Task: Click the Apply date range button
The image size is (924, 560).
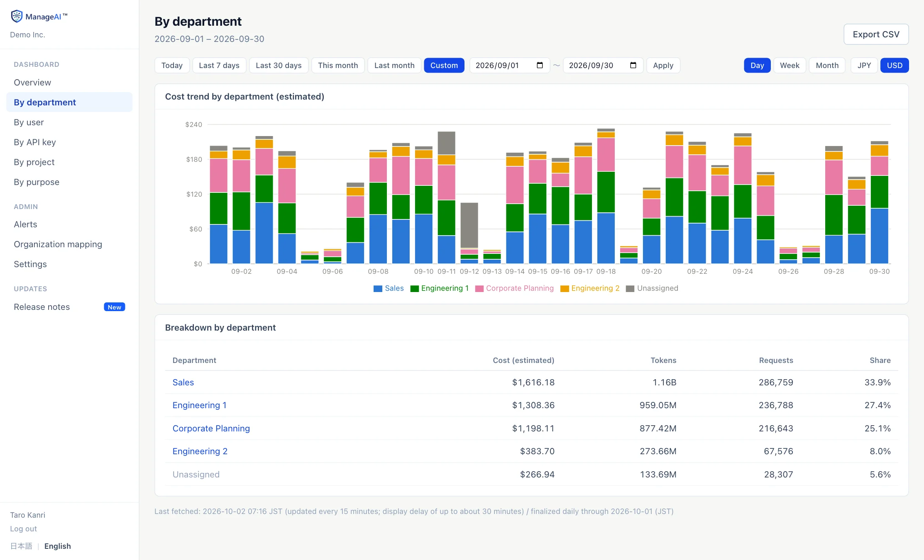Action: [663, 65]
